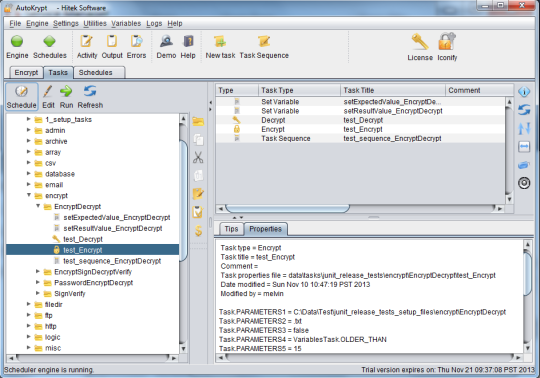The image size is (540, 378).
Task: Click the blue up-down sort icon
Action: (x=524, y=128)
